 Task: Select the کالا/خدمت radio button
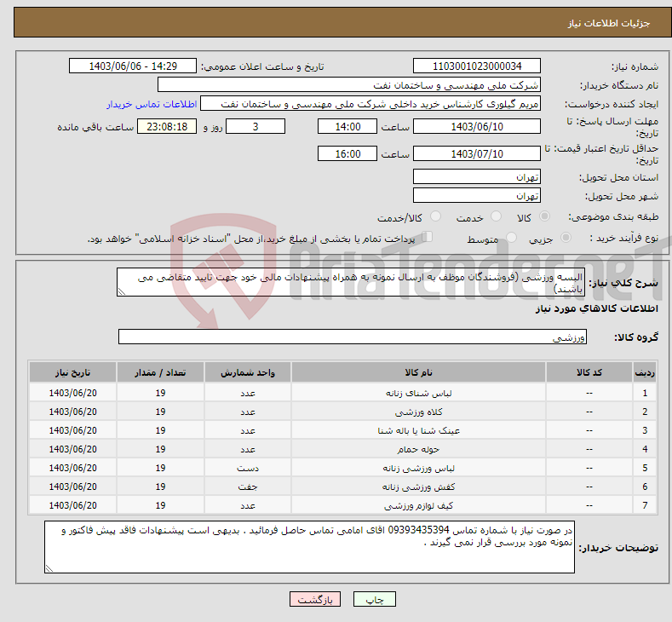pyautogui.click(x=435, y=216)
